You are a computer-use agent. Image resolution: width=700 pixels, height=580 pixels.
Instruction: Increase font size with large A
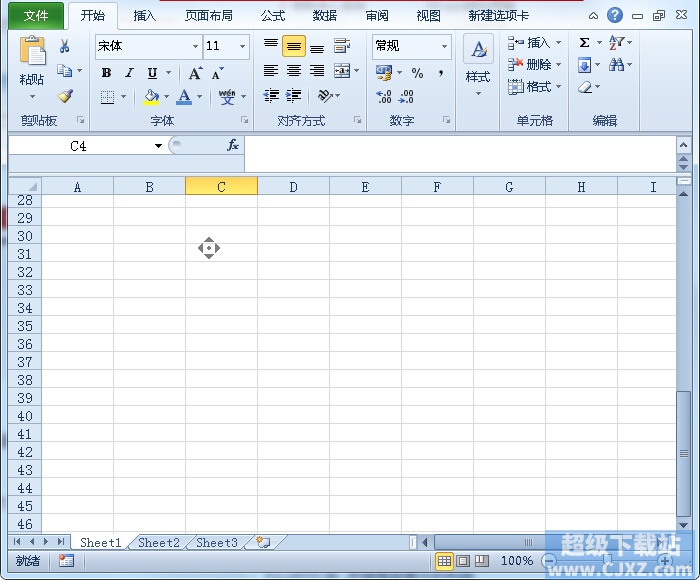[195, 73]
